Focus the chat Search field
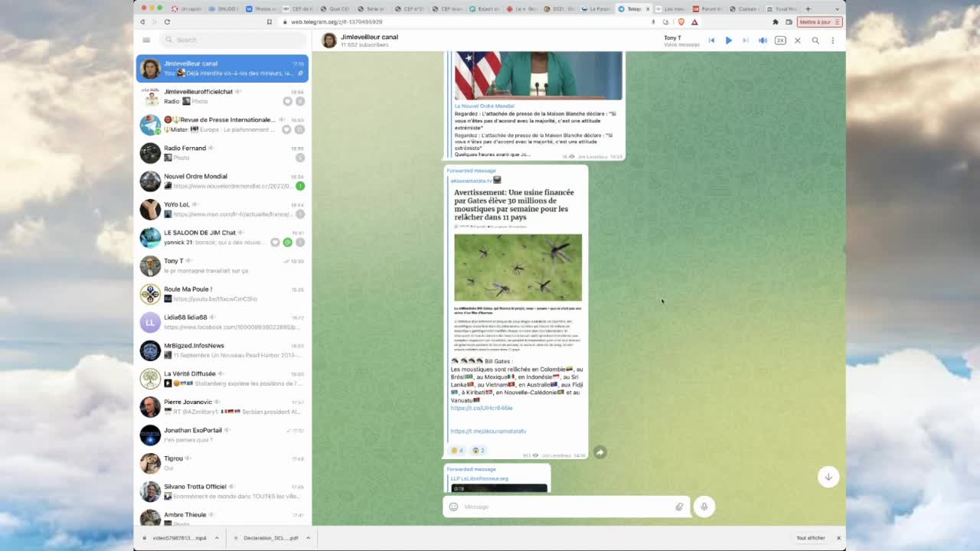980x551 pixels. click(232, 40)
